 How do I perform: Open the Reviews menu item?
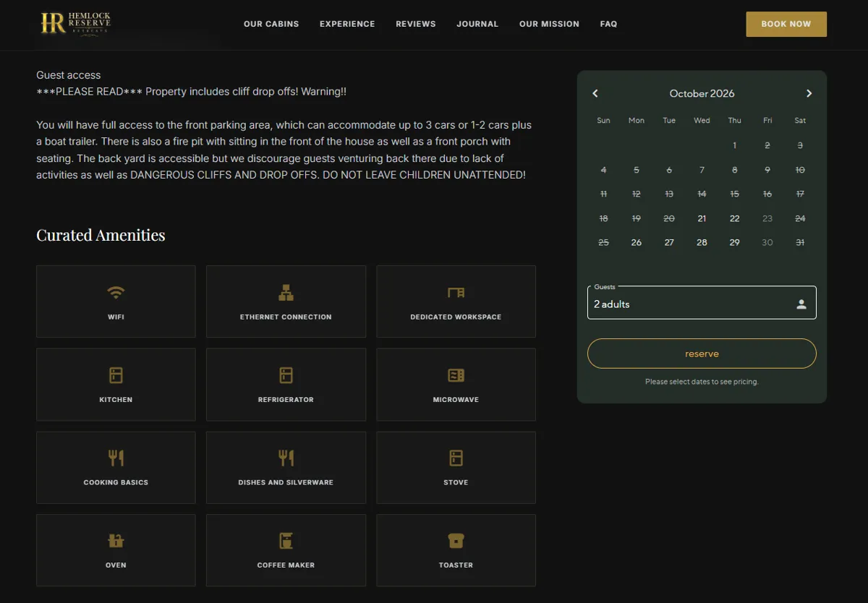coord(416,24)
